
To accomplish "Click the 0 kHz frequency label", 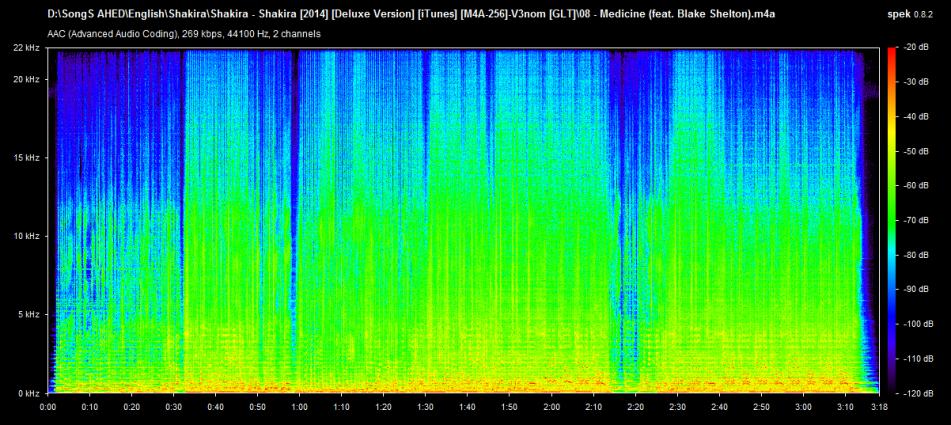I will pyautogui.click(x=27, y=393).
